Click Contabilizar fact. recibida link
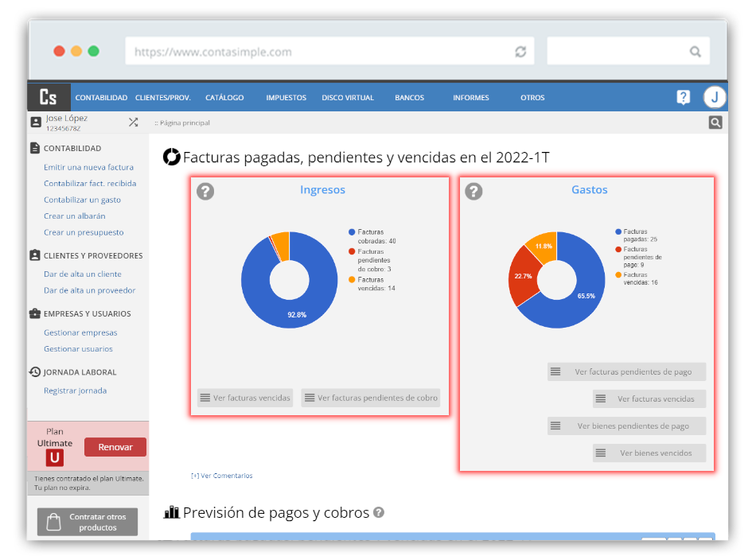The width and height of the screenshot is (756, 556). click(90, 184)
